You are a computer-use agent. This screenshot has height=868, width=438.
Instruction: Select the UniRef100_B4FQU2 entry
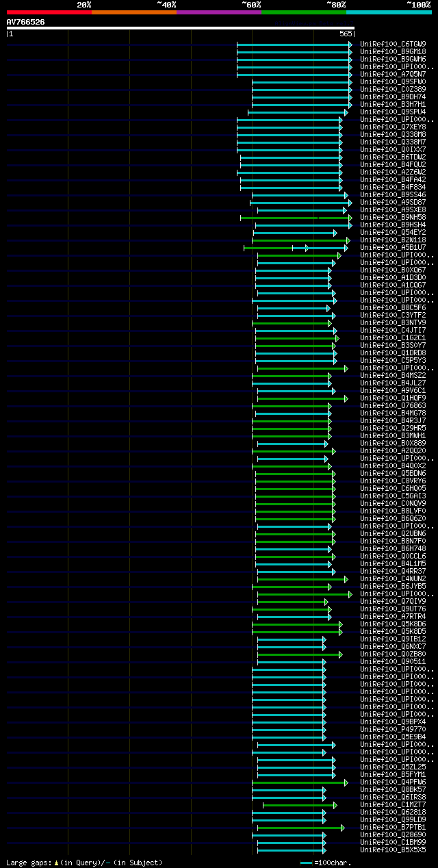[x=393, y=164]
